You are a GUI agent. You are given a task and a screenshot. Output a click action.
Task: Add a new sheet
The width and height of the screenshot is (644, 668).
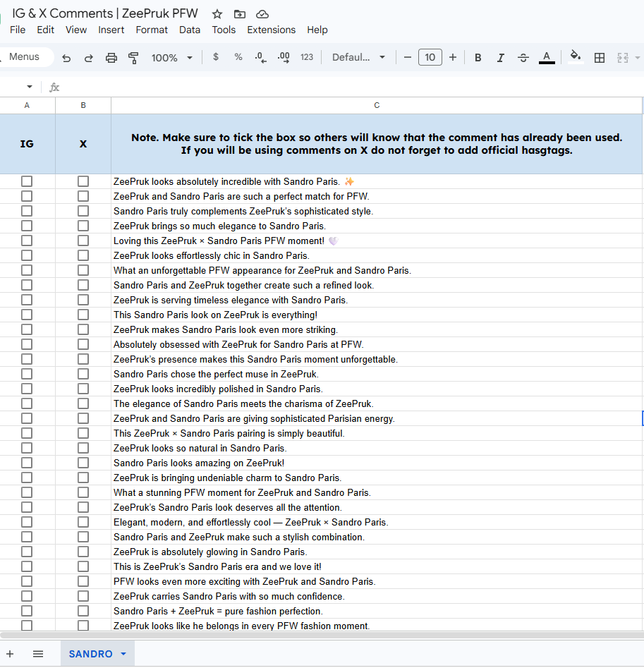click(x=10, y=653)
